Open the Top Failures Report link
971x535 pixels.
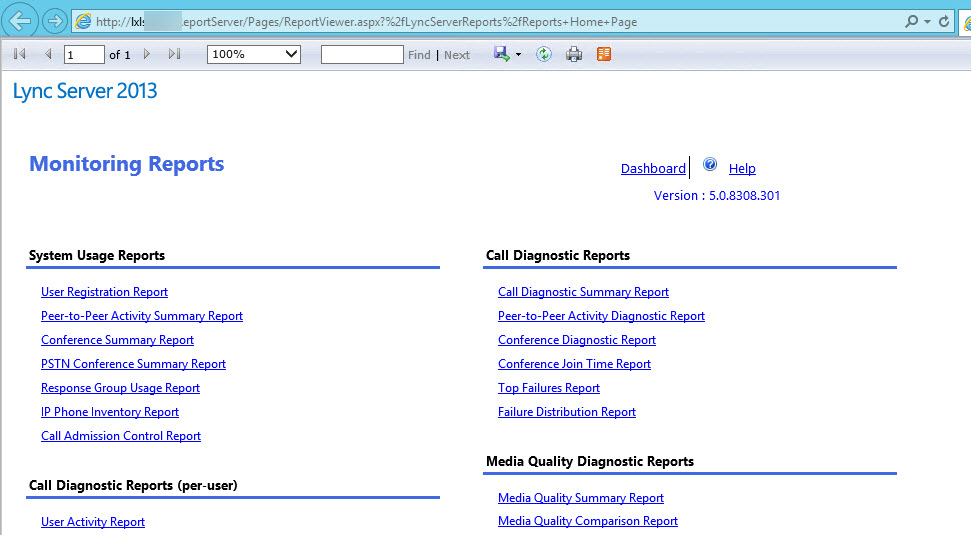tap(548, 388)
